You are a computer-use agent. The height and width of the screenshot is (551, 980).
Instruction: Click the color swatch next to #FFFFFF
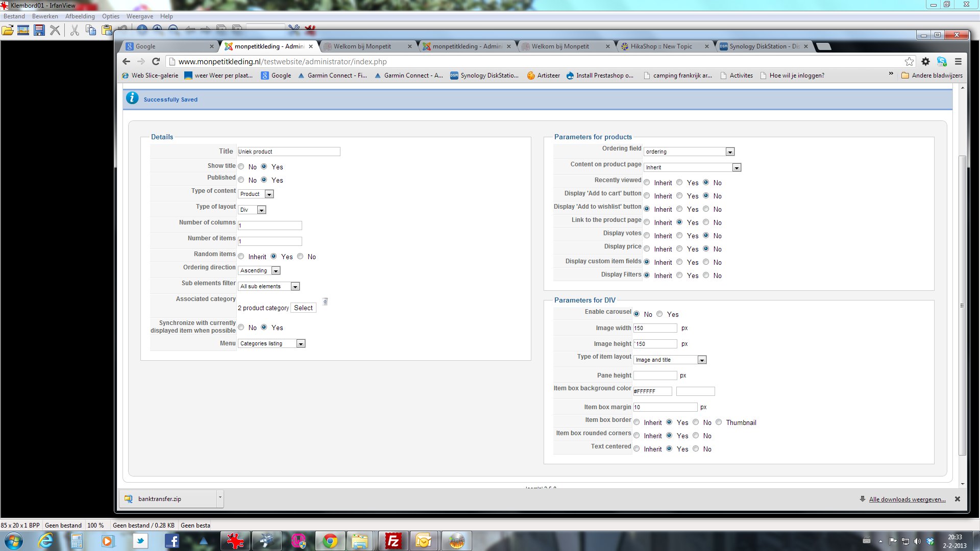pos(695,391)
